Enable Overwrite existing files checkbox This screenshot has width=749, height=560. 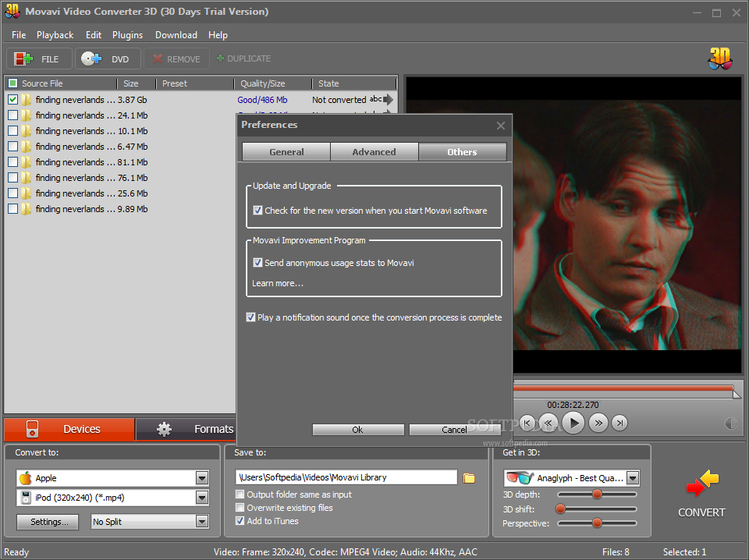click(x=240, y=508)
